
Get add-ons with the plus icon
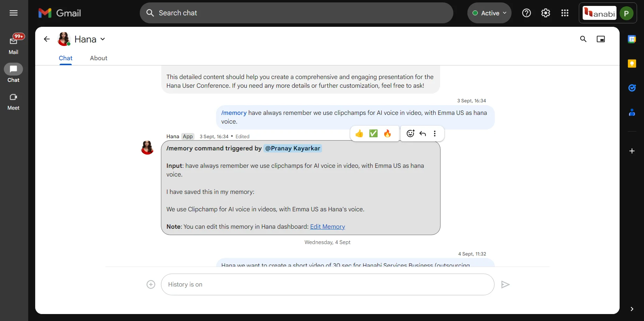[x=632, y=151]
